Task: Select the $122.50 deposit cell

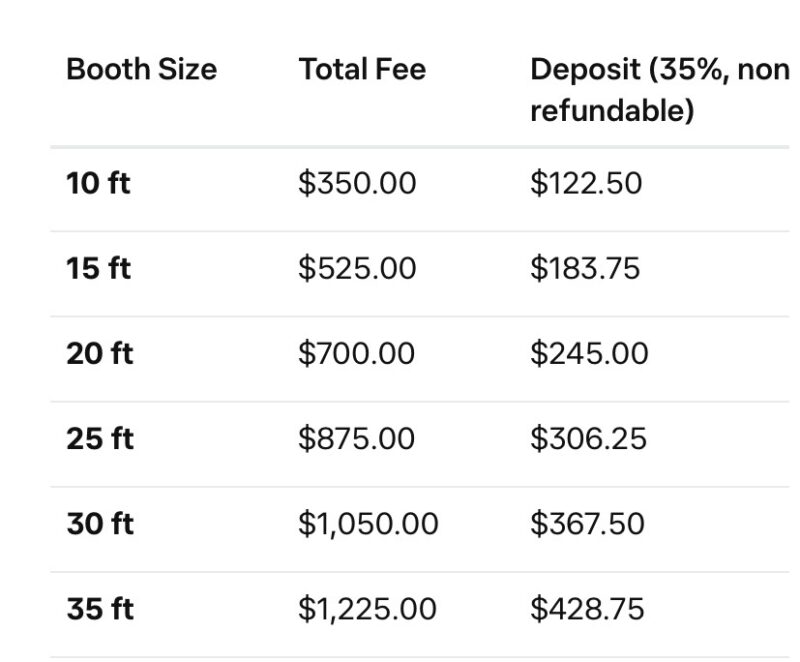Action: click(x=586, y=184)
